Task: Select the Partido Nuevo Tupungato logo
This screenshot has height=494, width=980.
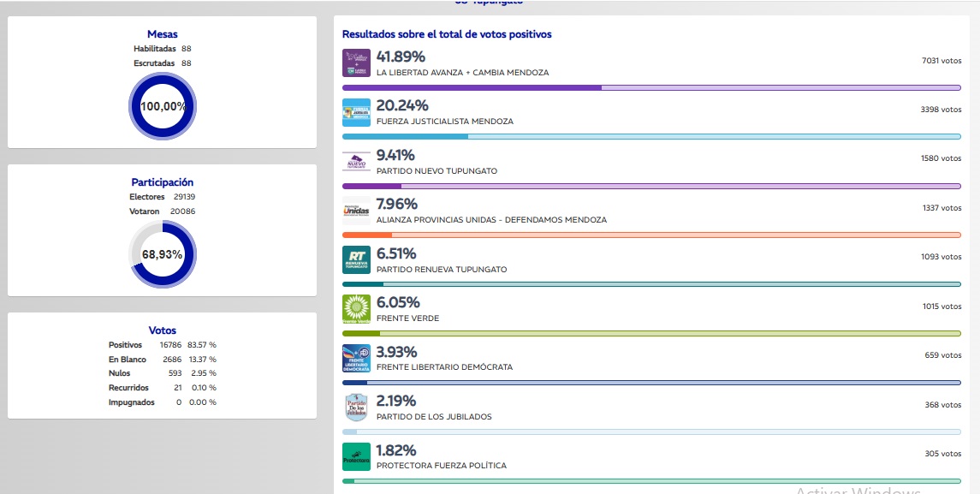Action: coord(356,162)
